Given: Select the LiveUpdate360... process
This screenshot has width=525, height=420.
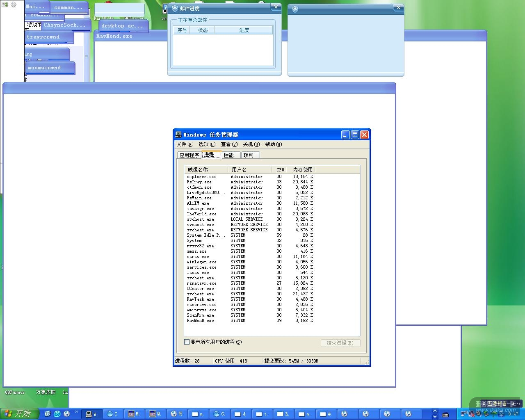Looking at the screenshot, I should (x=250, y=193).
